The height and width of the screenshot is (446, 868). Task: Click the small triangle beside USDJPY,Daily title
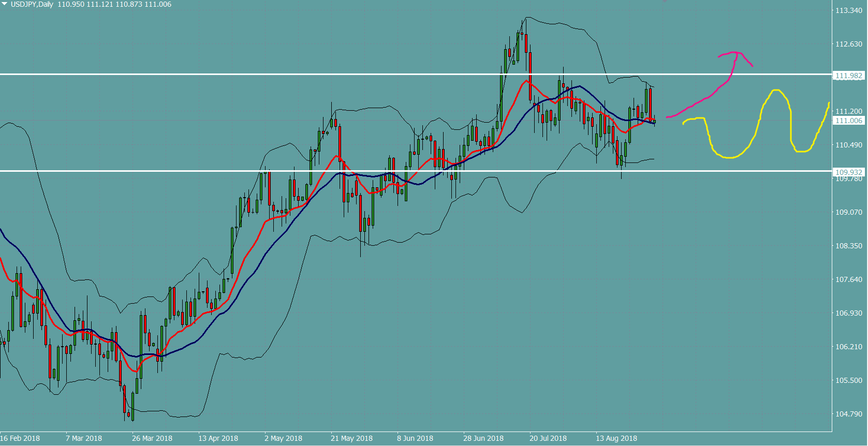(x=5, y=4)
